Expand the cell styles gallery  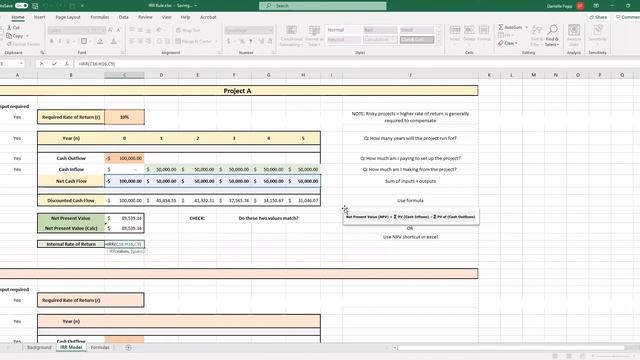point(439,42)
